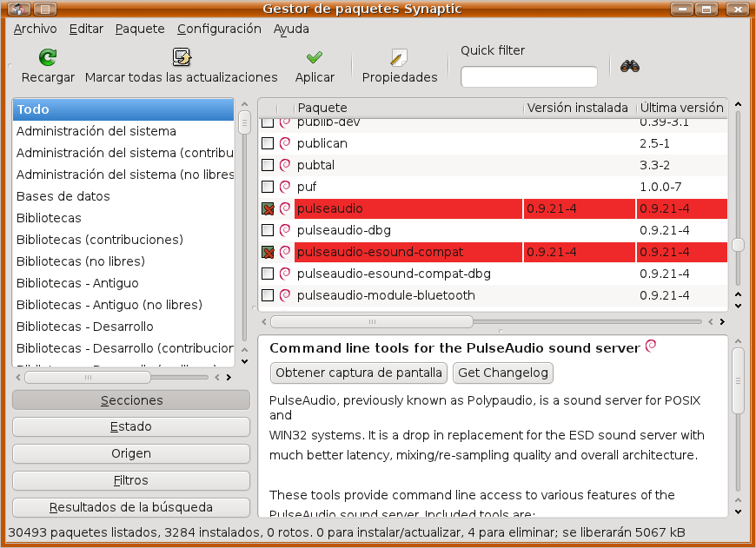Click version 2.5-1 of publican
This screenshot has width=756, height=548.
[654, 143]
